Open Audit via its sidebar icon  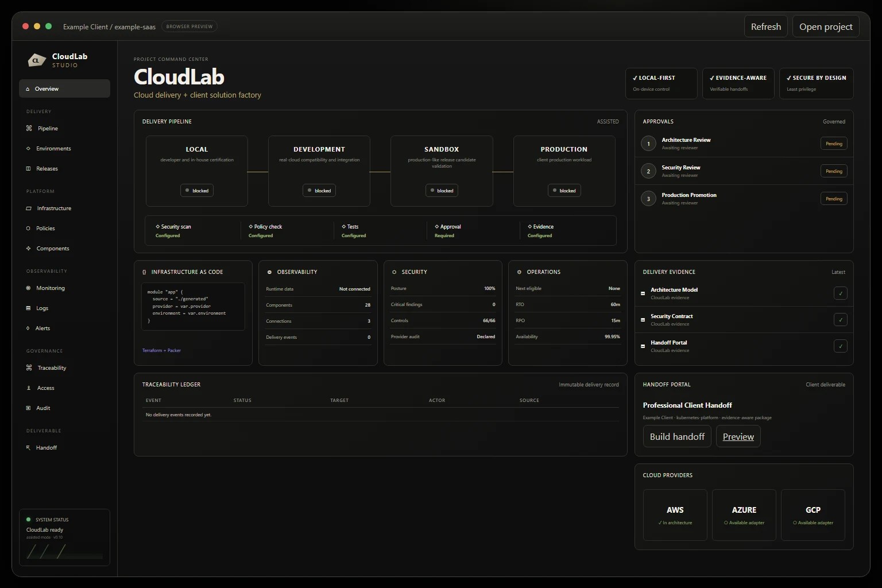coord(28,408)
